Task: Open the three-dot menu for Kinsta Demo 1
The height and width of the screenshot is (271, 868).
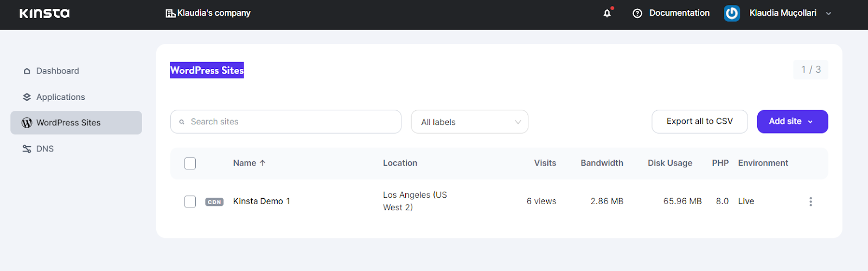Action: [x=810, y=201]
